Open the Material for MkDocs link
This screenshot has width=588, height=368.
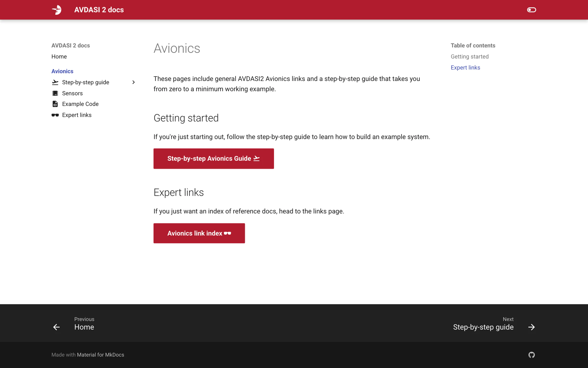tap(101, 355)
